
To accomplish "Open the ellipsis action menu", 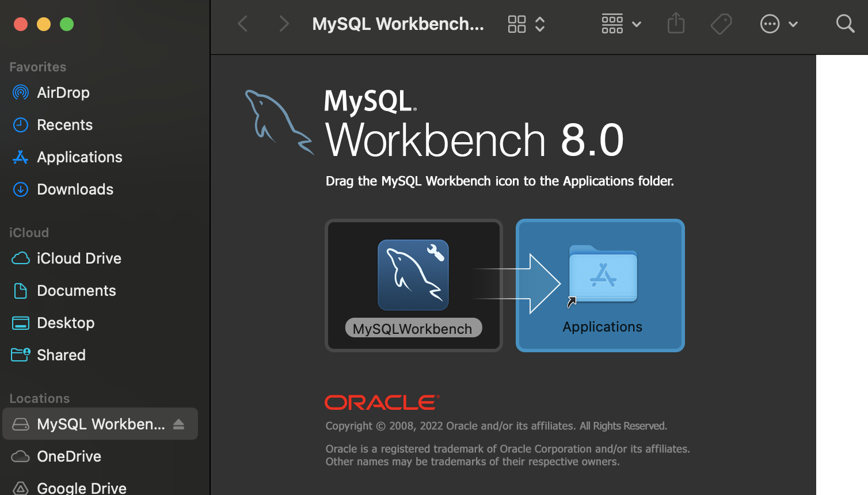I will coord(770,24).
